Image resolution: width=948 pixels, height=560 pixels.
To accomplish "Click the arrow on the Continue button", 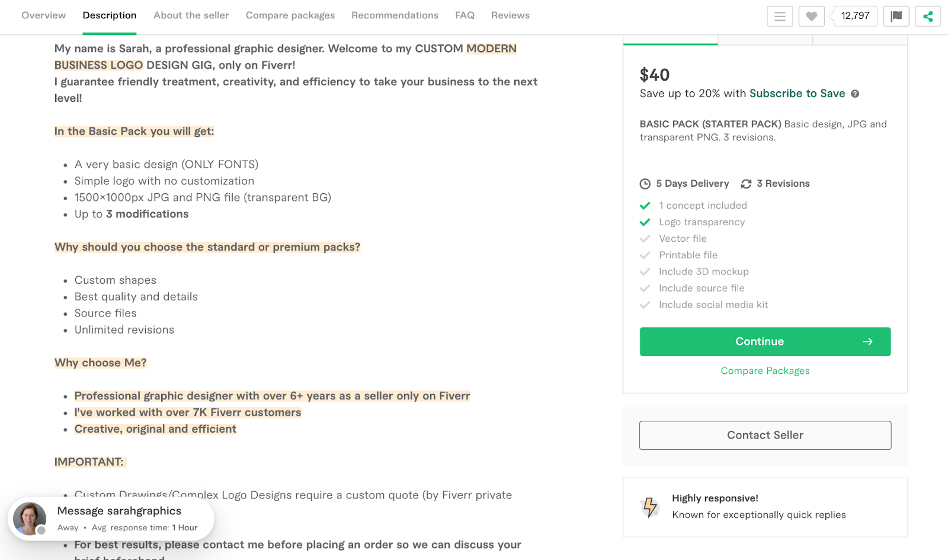I will (x=868, y=342).
